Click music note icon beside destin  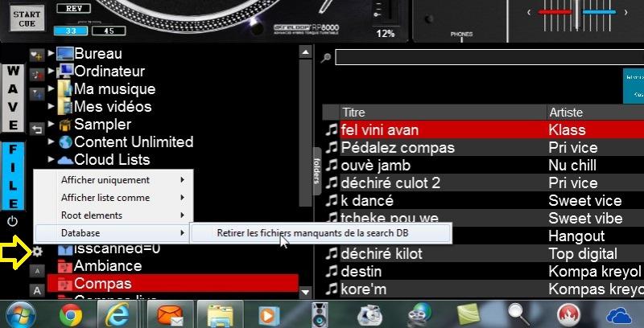(331, 272)
